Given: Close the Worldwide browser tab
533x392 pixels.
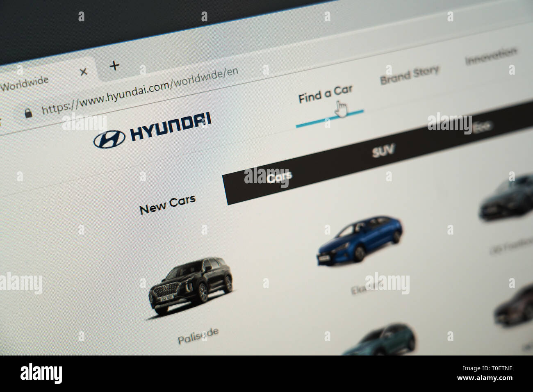Looking at the screenshot, I should coord(83,72).
